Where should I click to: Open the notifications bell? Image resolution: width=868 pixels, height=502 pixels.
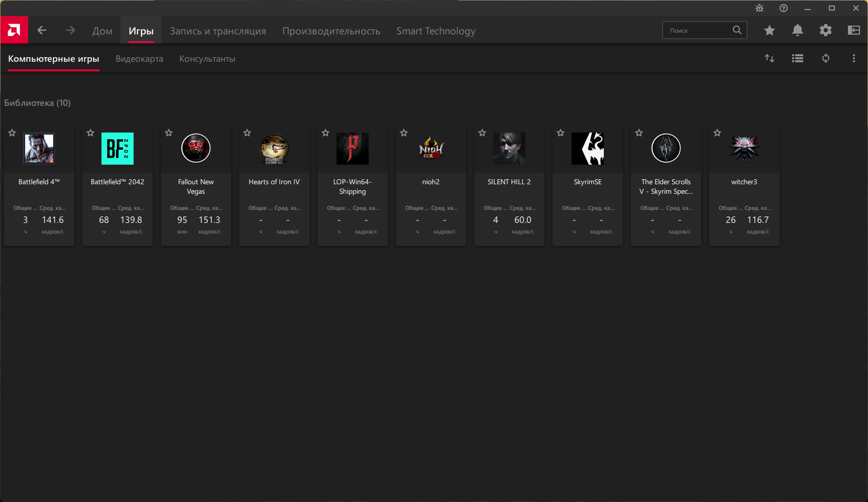point(798,31)
